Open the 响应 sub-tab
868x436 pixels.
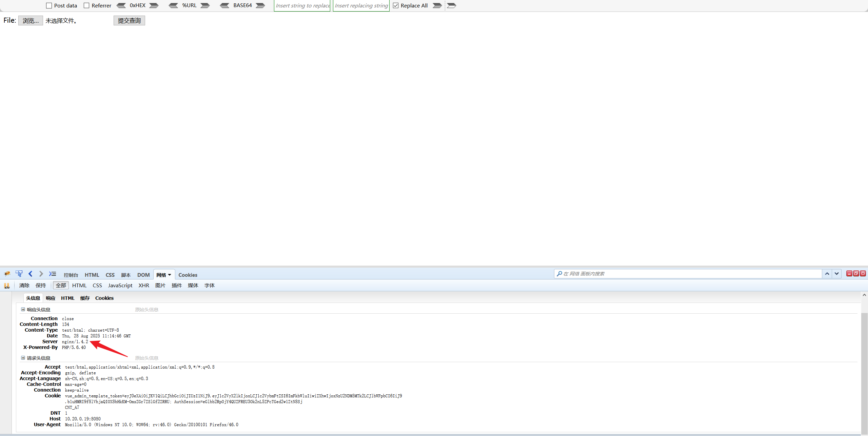(51, 298)
